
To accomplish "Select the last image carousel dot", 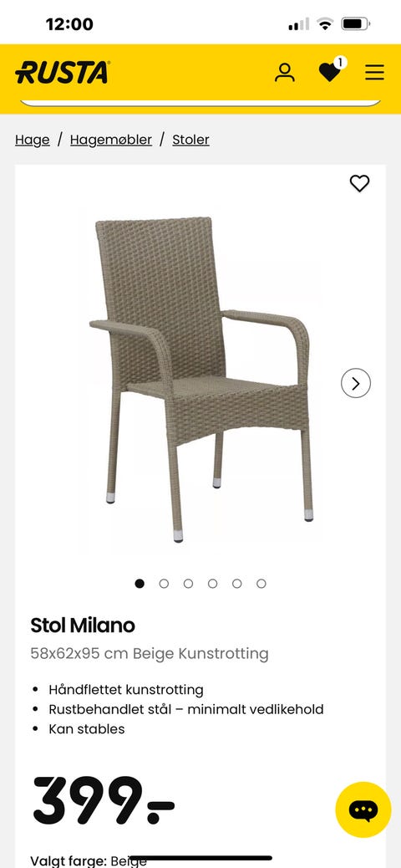I will 261,584.
